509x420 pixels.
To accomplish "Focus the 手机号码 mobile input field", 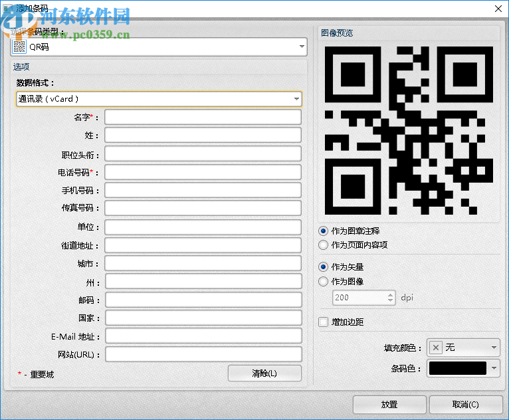I will coord(203,190).
